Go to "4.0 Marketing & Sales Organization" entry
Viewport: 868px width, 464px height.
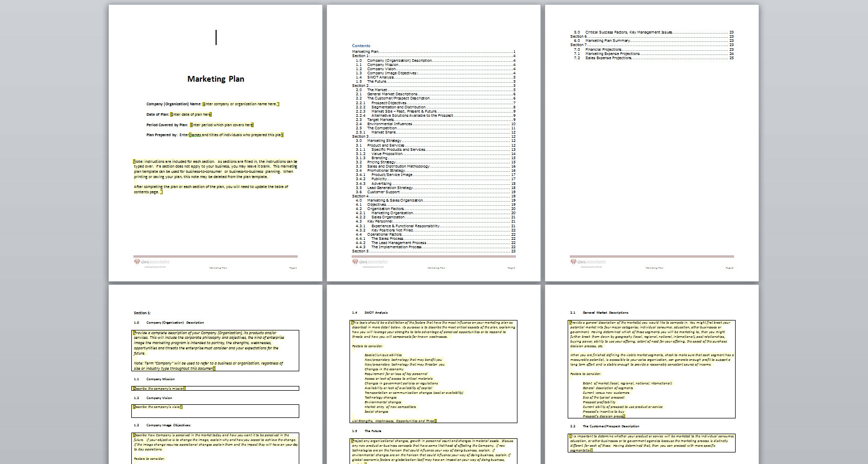point(435,201)
